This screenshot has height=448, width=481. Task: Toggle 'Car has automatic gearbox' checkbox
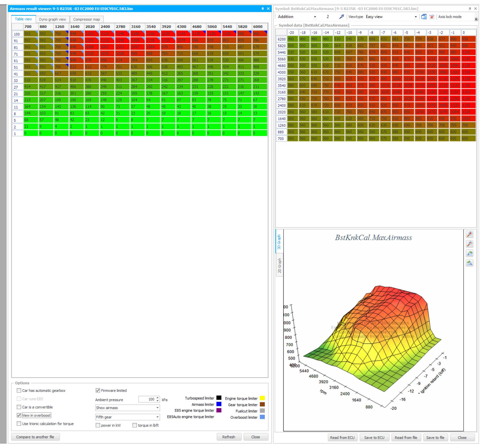19,390
